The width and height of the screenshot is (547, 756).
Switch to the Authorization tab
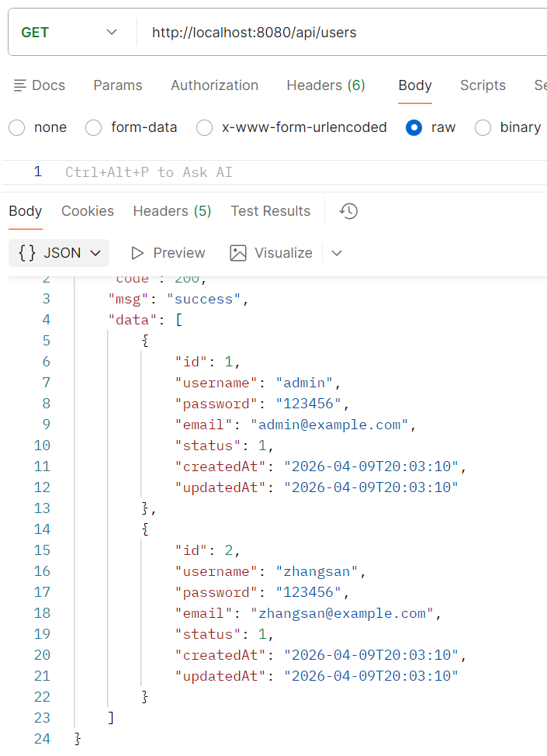pyautogui.click(x=214, y=85)
